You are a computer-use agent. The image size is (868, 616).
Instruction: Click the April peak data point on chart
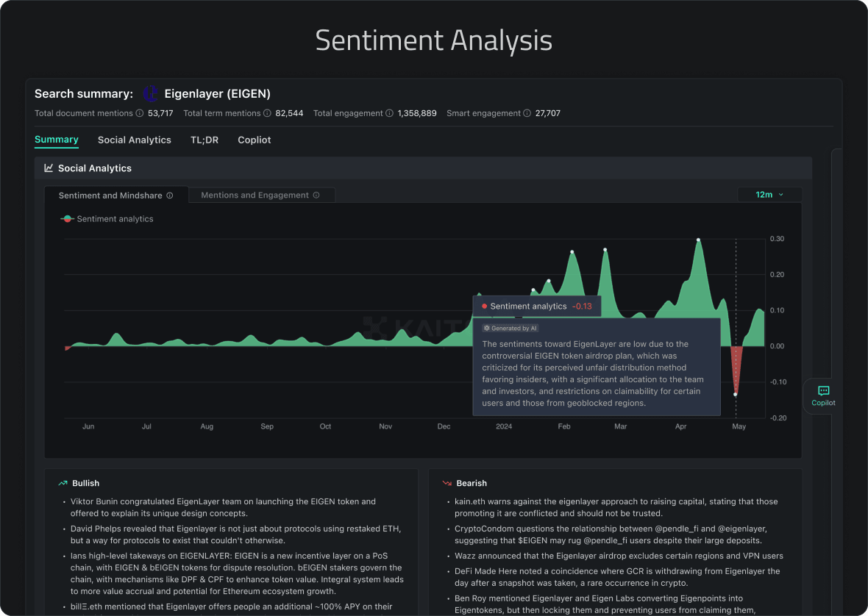(698, 240)
